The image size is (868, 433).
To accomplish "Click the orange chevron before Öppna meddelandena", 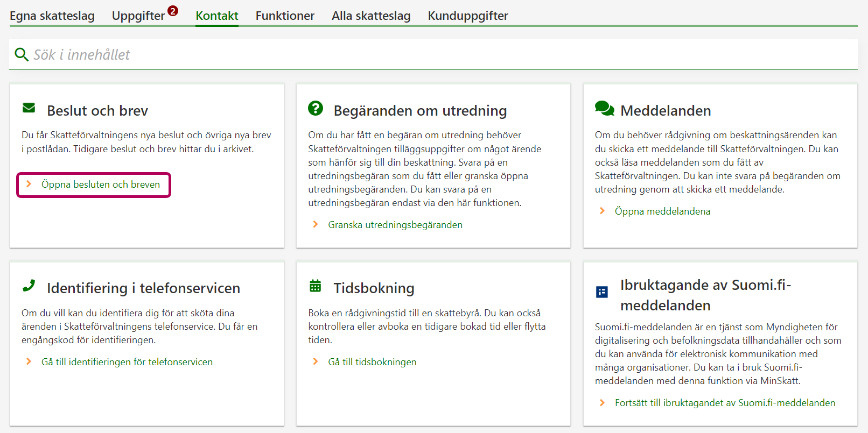I will pos(602,211).
